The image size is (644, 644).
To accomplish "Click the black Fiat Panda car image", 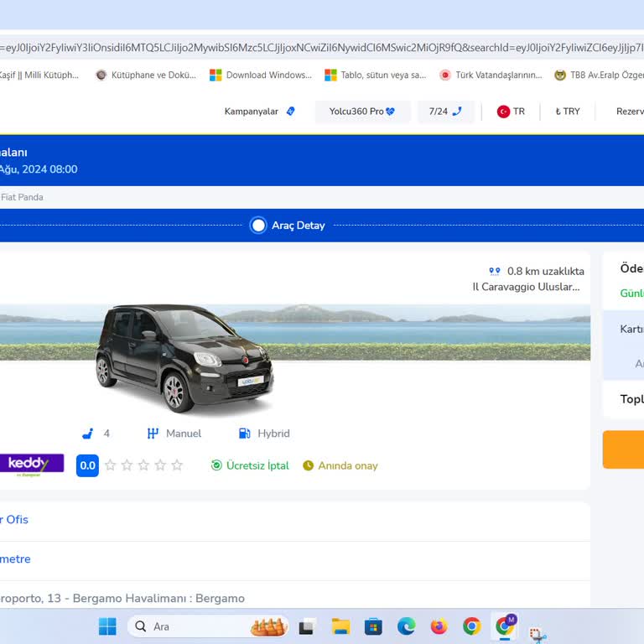I will 184,359.
